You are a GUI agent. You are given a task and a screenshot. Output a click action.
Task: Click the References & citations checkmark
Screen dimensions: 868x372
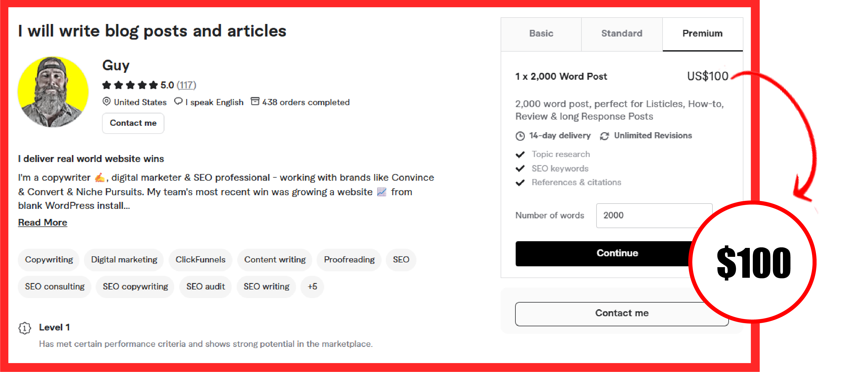520,183
